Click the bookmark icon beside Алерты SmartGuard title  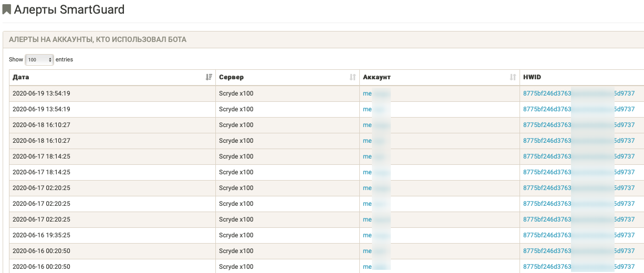point(7,9)
